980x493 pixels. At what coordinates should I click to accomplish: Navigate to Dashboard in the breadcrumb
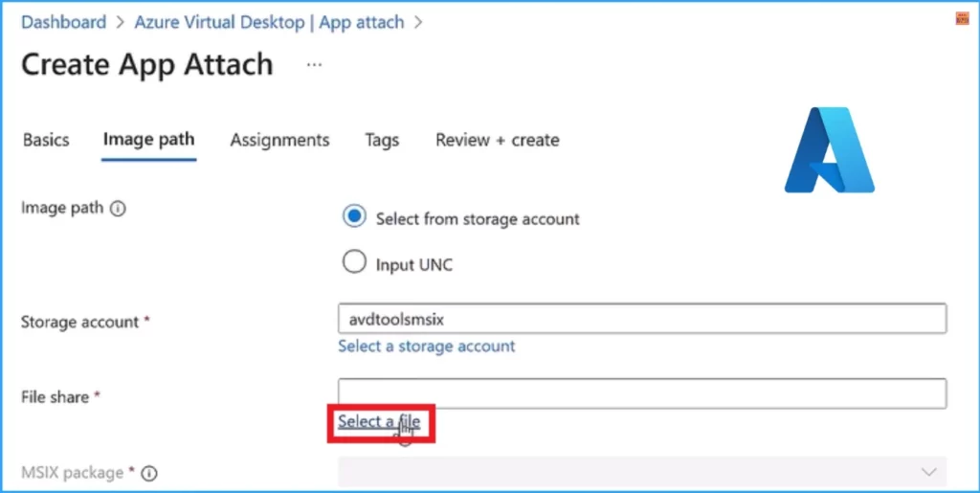point(63,21)
